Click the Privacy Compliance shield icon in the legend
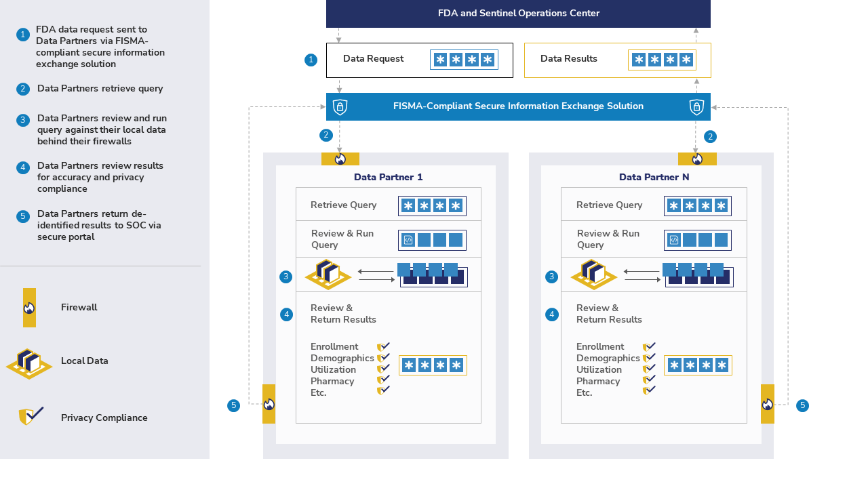 (x=31, y=416)
